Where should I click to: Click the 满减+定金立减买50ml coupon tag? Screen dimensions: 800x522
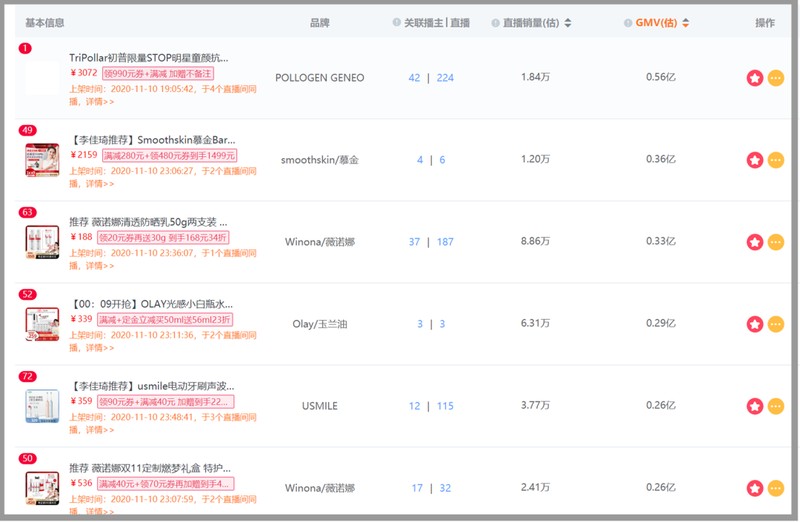click(x=165, y=320)
